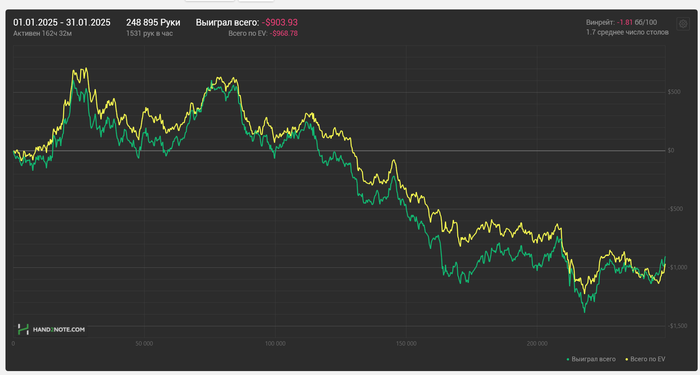The image size is (700, 375).
Task: Click the -$1,500 vertical axis label
Action: click(677, 326)
